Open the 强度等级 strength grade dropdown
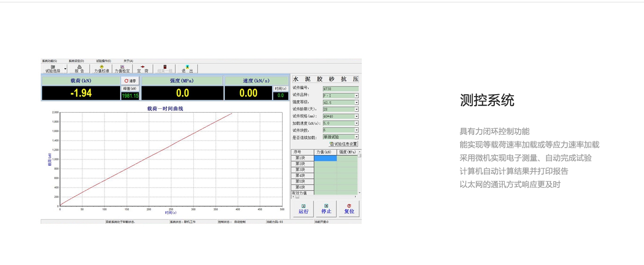The image size is (644, 265). [356, 103]
